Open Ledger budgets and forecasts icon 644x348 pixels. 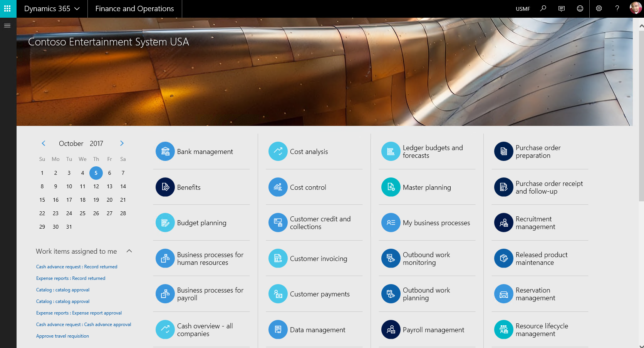point(391,152)
